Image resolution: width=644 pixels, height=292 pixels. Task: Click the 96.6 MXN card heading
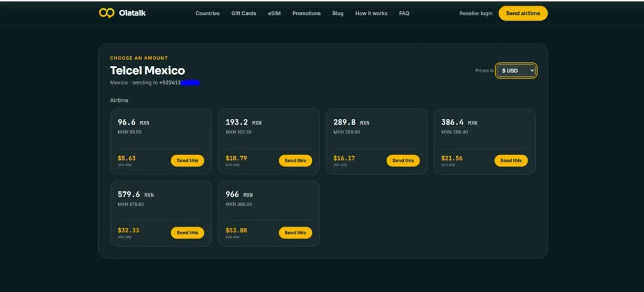tap(133, 122)
